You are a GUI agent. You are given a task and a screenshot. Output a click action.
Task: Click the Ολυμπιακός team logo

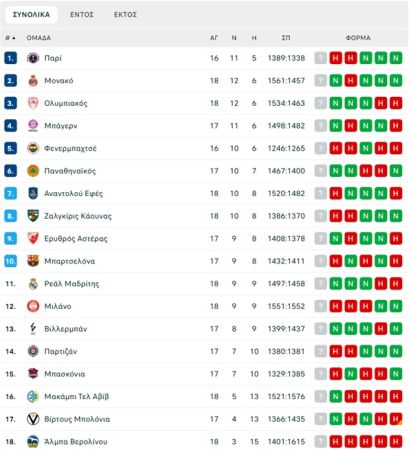coord(33,103)
